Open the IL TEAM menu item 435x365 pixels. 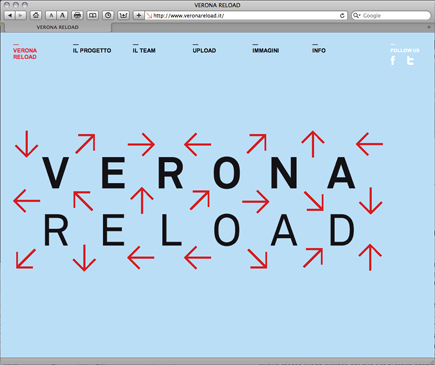click(144, 50)
